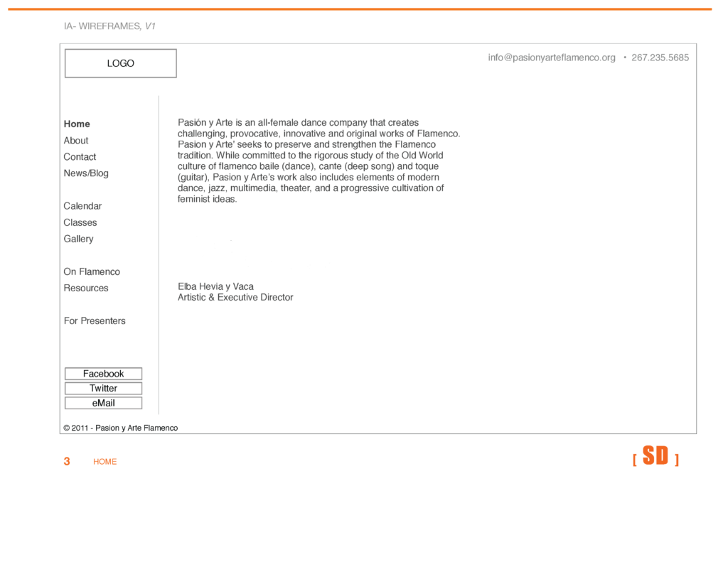
Task: Click the LOGO placeholder box
Action: (x=120, y=63)
